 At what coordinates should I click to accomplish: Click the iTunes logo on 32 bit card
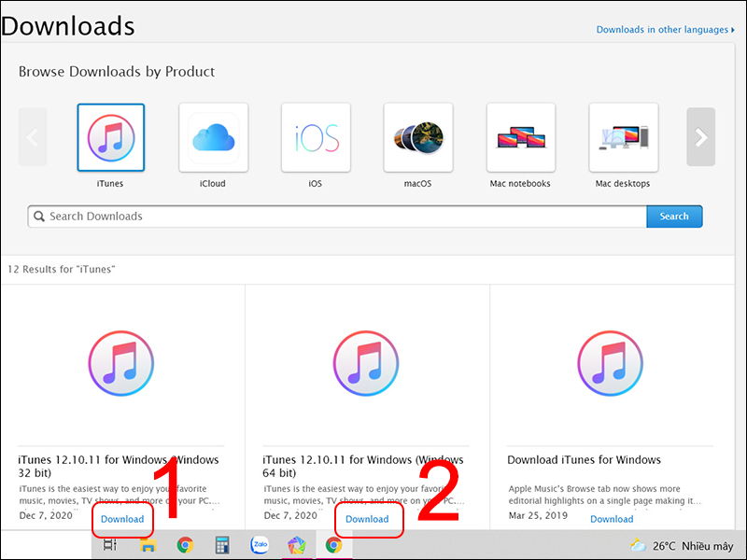121,363
